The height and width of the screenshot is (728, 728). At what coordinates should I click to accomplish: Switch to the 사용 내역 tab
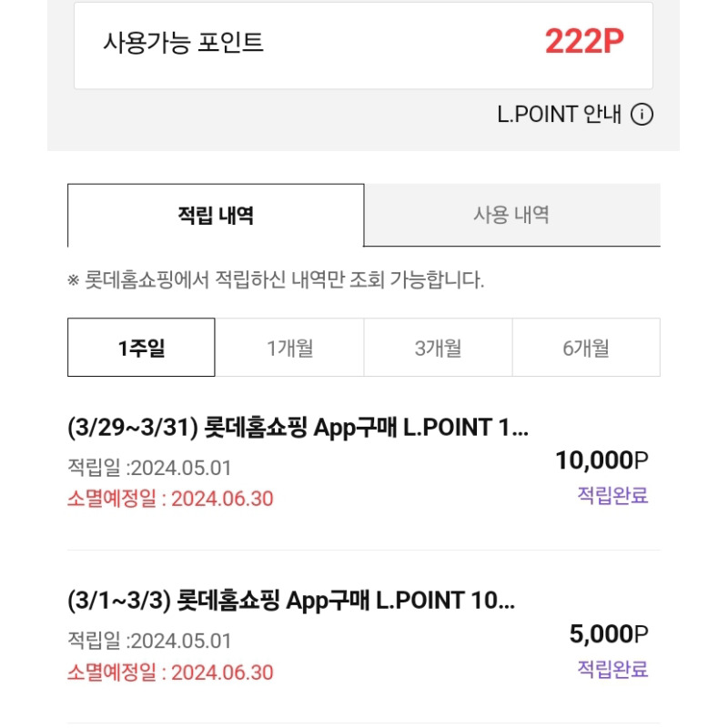click(x=513, y=215)
